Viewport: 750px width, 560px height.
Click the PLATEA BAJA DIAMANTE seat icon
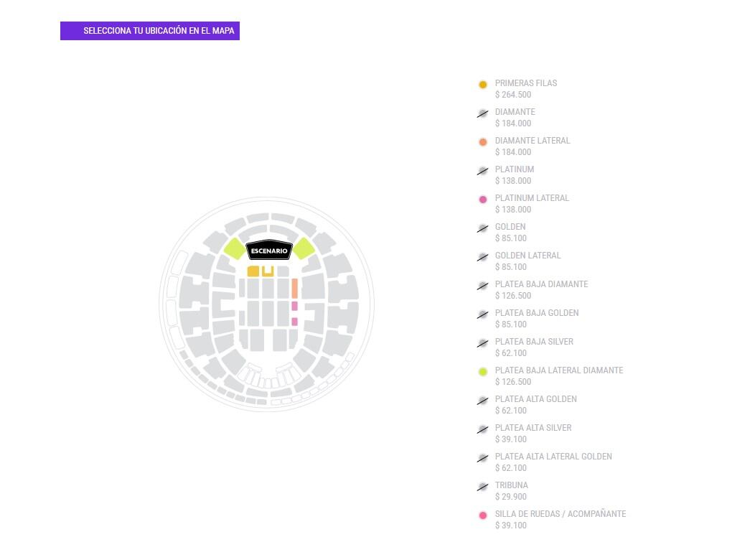483,285
